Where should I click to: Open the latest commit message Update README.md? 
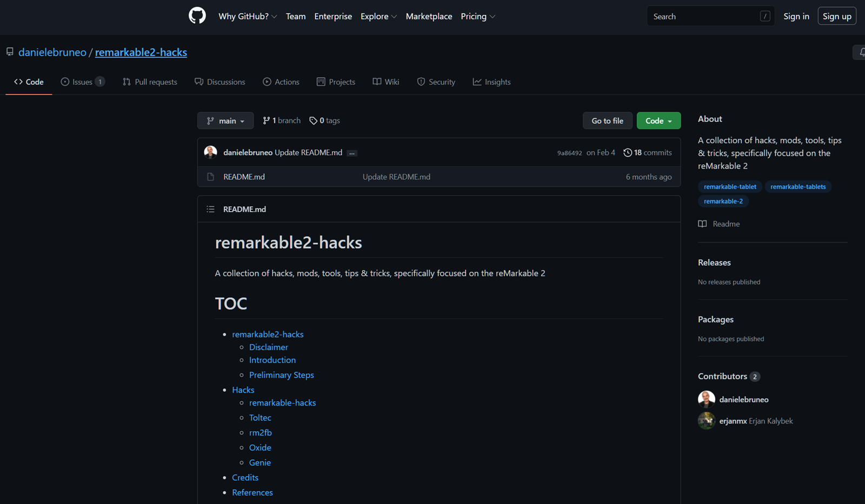[x=308, y=152]
